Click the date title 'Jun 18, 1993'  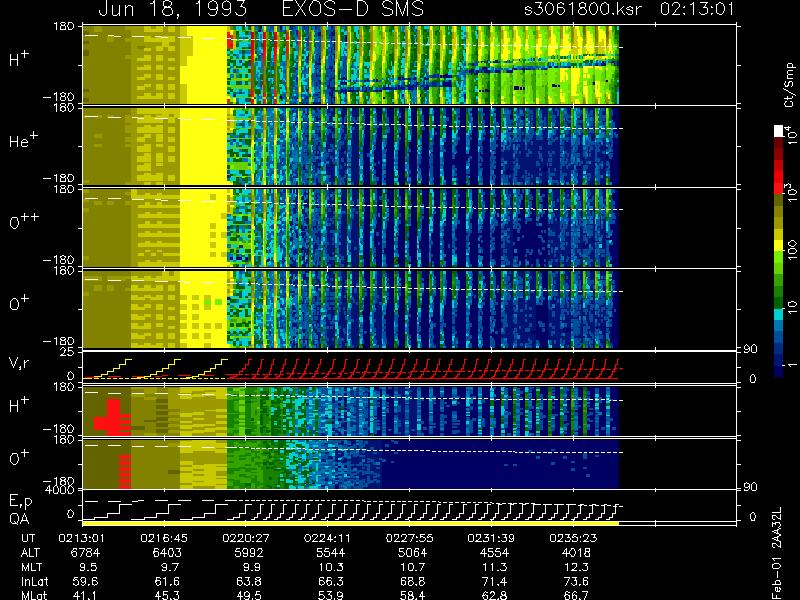click(x=172, y=9)
